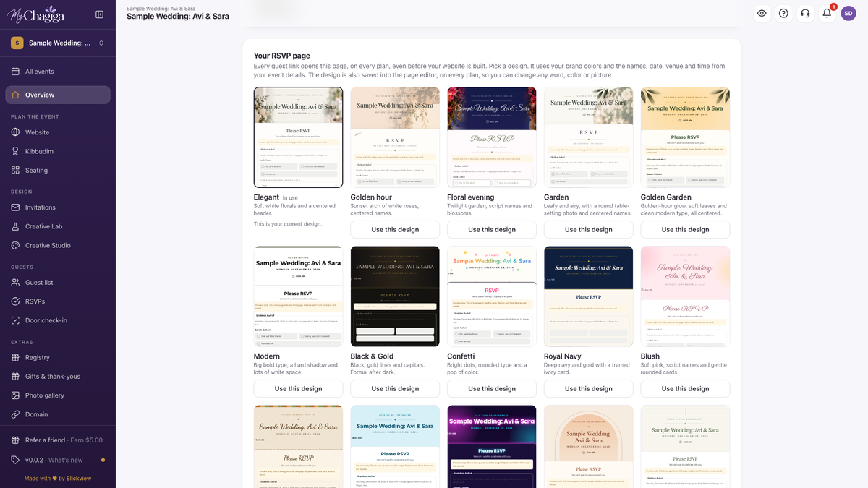
Task: Use the Black & Gold design
Action: pos(395,388)
